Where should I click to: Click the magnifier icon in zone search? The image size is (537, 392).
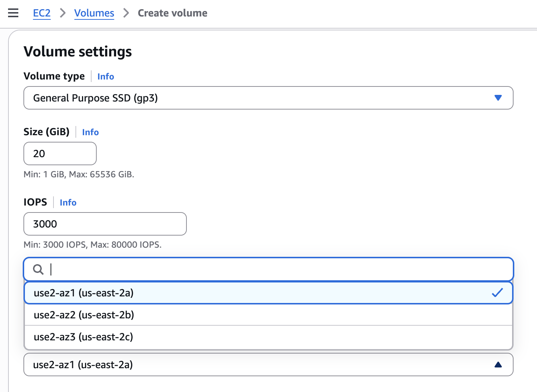click(x=38, y=270)
